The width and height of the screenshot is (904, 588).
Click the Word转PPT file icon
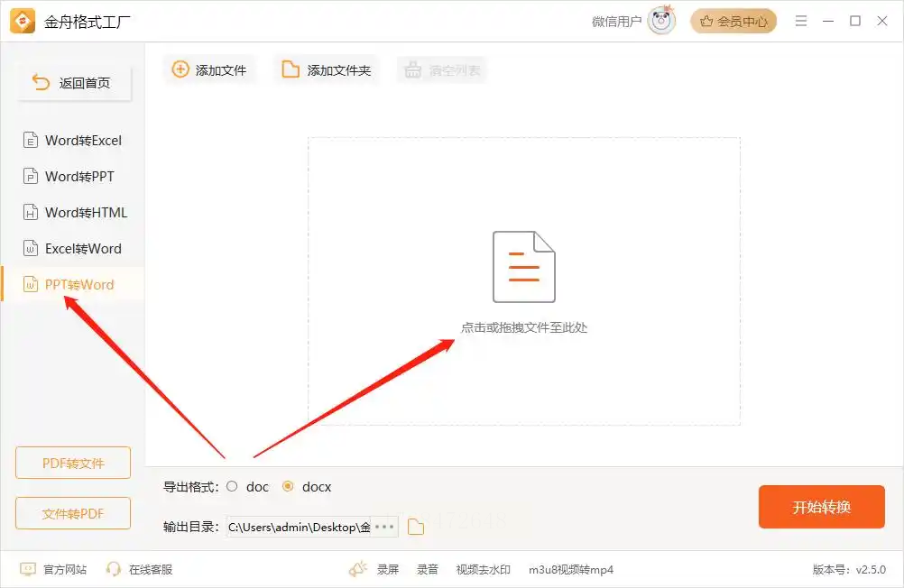coord(31,176)
